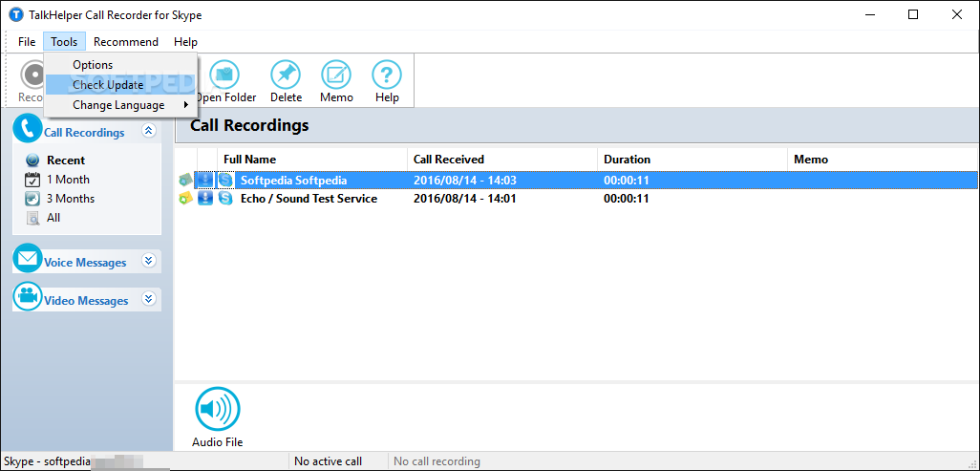The height and width of the screenshot is (471, 980).
Task: Click the 2016/08/14 - 14:01 call time cell
Action: [465, 199]
